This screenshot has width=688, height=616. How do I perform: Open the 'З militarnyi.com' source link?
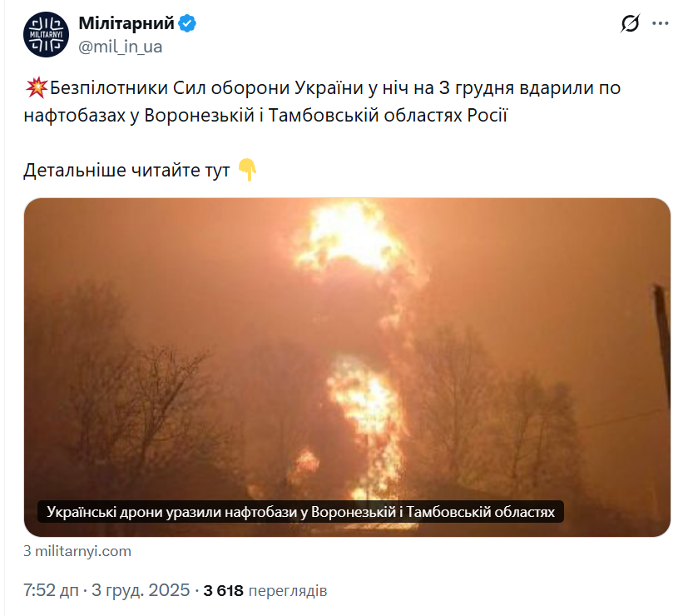point(77,551)
